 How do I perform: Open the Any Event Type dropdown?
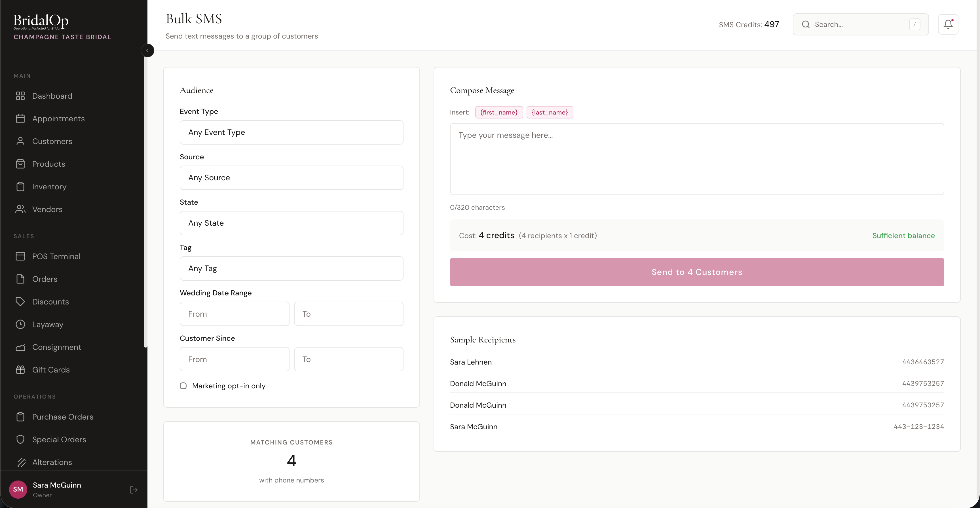(x=292, y=132)
